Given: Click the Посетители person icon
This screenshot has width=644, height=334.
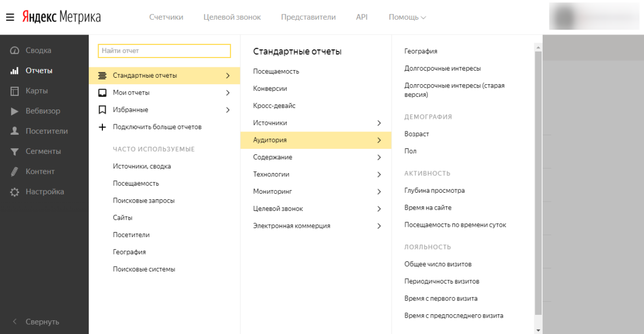Looking at the screenshot, I should pyautogui.click(x=15, y=131).
